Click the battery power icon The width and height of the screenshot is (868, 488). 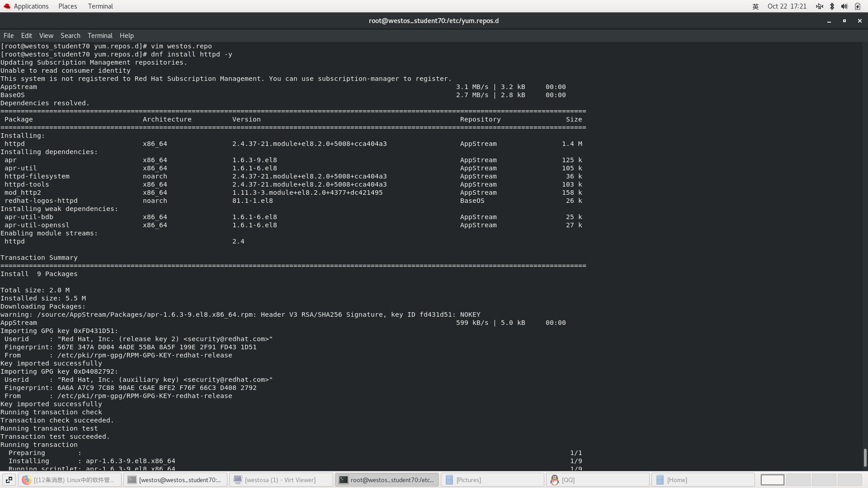click(x=857, y=6)
